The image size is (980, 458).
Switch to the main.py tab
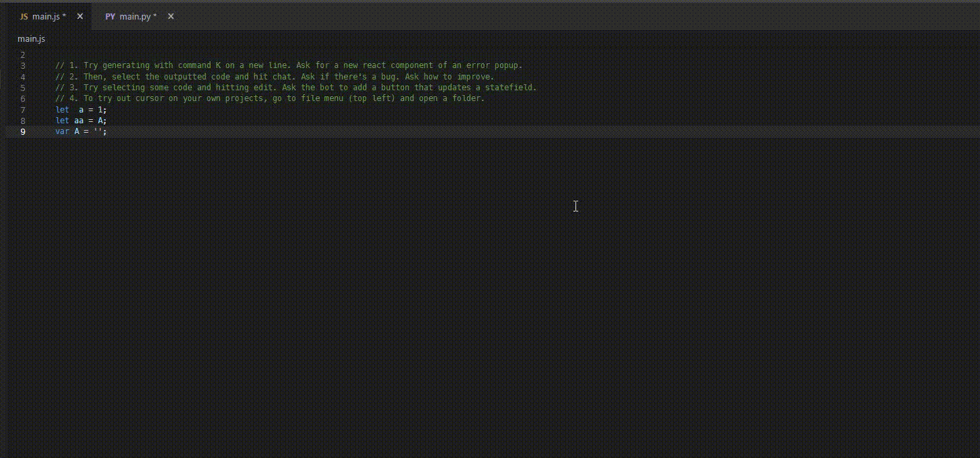138,16
